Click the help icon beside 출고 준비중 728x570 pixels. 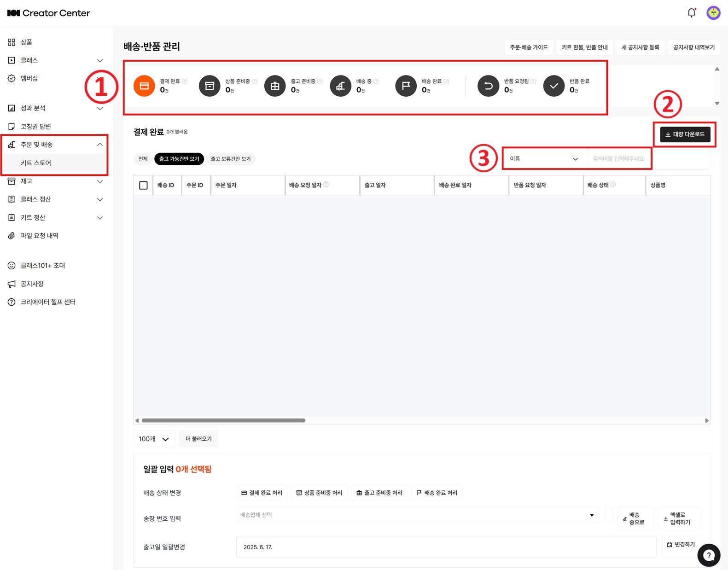pyautogui.click(x=320, y=81)
